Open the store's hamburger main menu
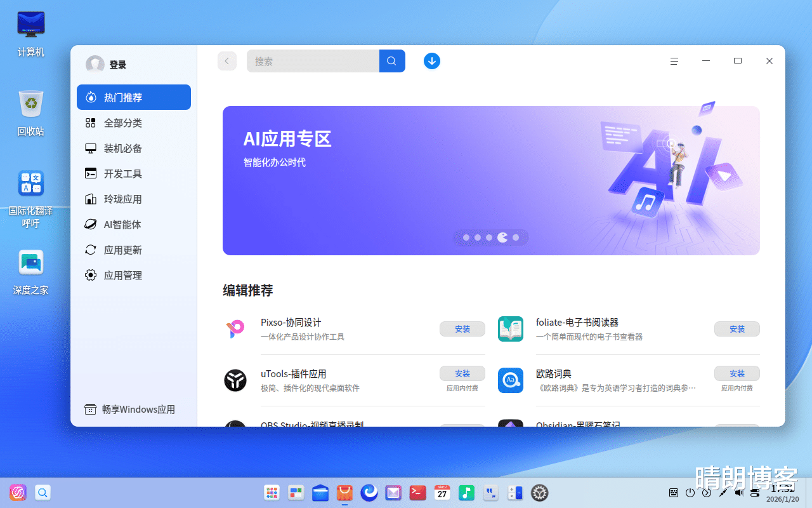Screen dimensions: 812x508 (x=674, y=61)
